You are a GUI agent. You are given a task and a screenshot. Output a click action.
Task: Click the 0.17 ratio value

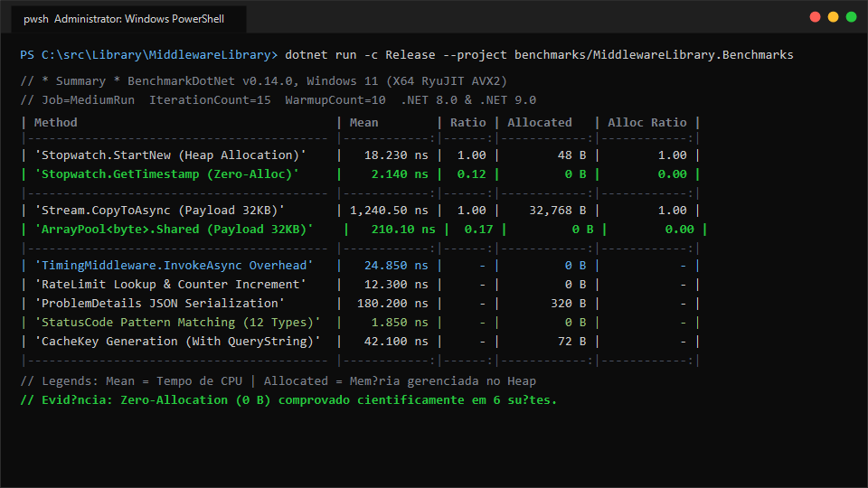coord(479,229)
